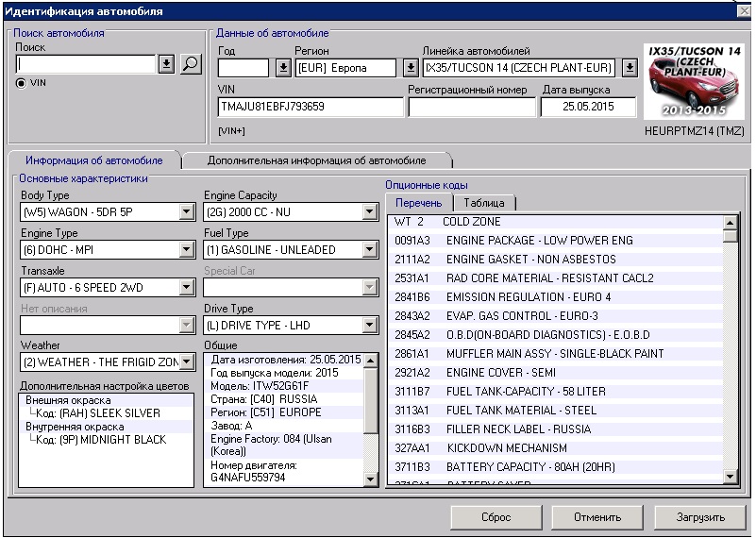Expand the Body Type dropdown
Image resolution: width=756 pixels, height=538 pixels.
(186, 211)
